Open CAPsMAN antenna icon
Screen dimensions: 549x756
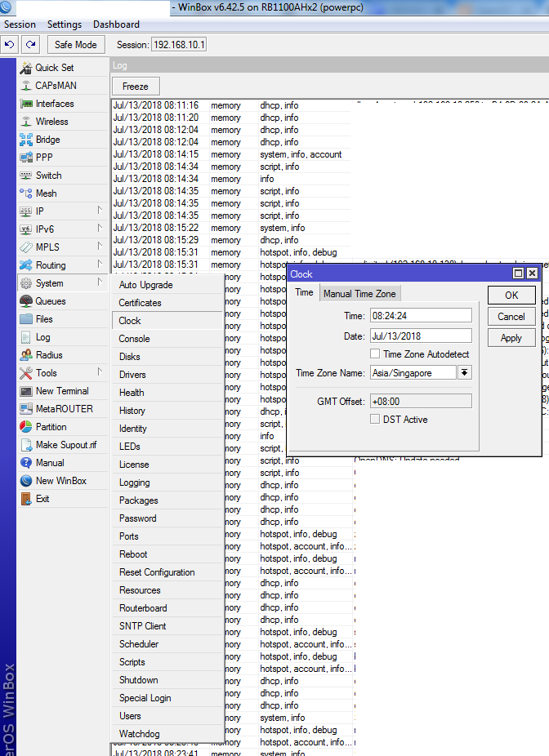point(25,86)
